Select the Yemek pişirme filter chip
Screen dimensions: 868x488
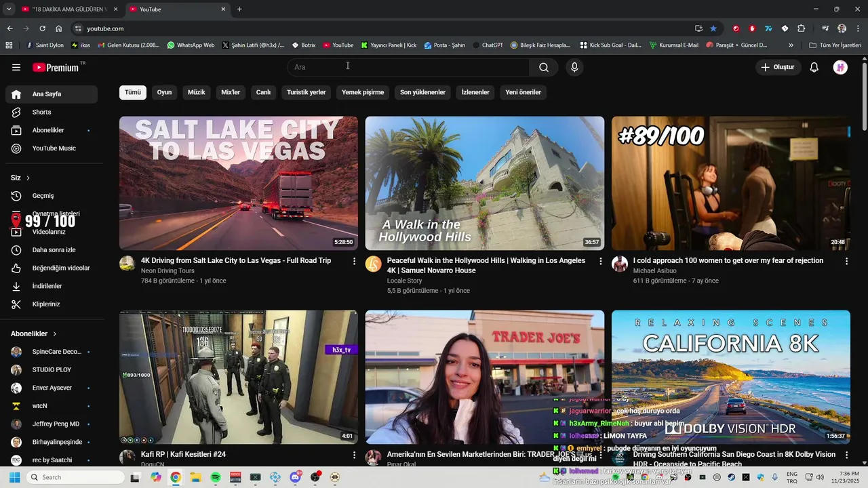coord(363,92)
